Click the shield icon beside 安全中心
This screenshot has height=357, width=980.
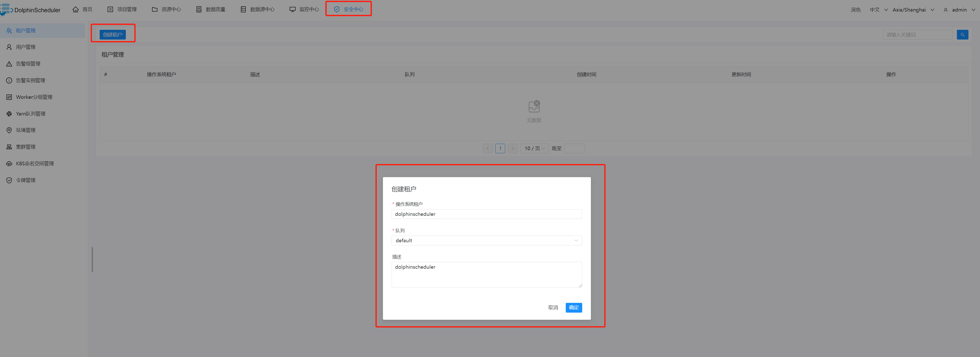337,9
